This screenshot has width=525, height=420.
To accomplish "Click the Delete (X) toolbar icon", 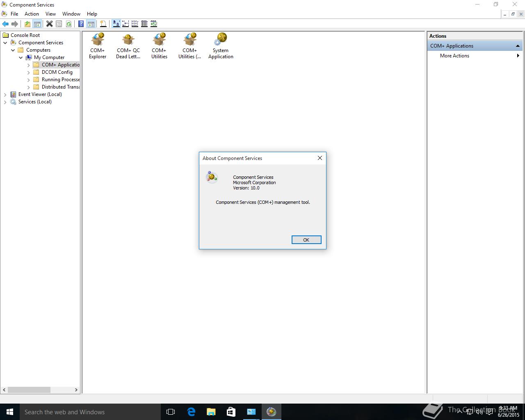I will (49, 24).
